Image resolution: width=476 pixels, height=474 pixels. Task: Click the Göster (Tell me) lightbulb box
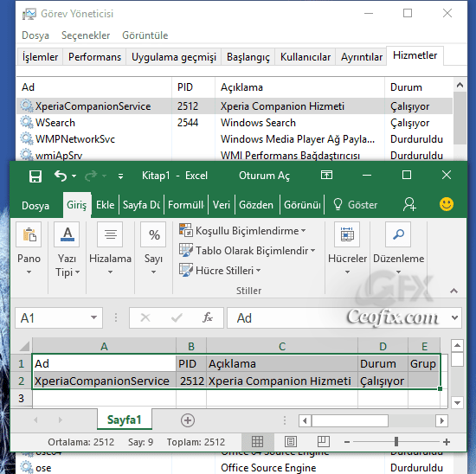[355, 205]
